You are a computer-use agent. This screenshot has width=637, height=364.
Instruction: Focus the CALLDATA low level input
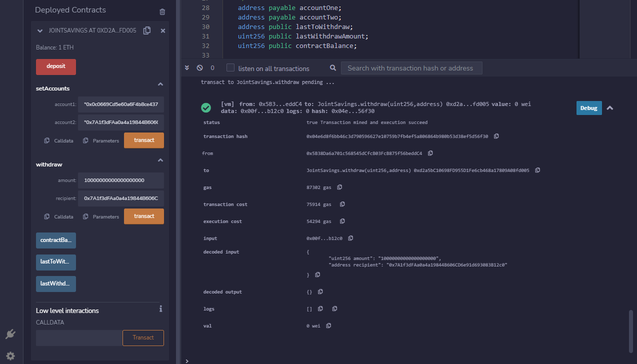tap(79, 338)
